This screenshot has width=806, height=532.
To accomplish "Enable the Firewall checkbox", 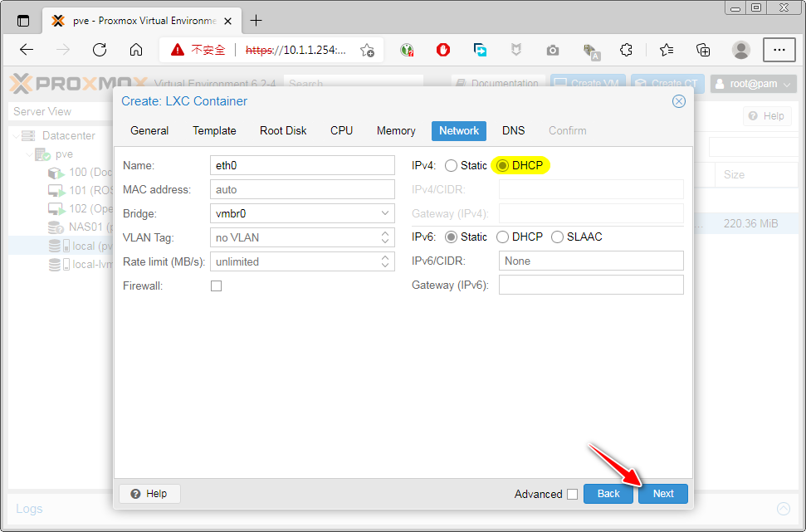I will 217,286.
